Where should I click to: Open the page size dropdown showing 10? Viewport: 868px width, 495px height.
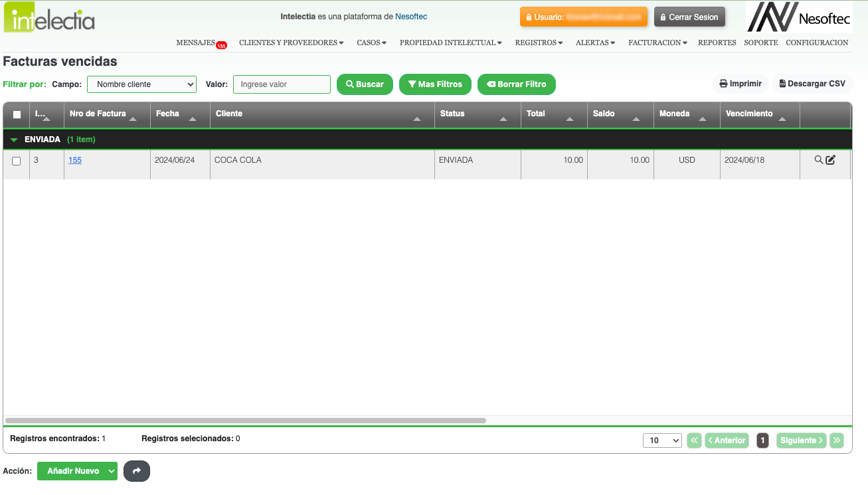pos(662,441)
